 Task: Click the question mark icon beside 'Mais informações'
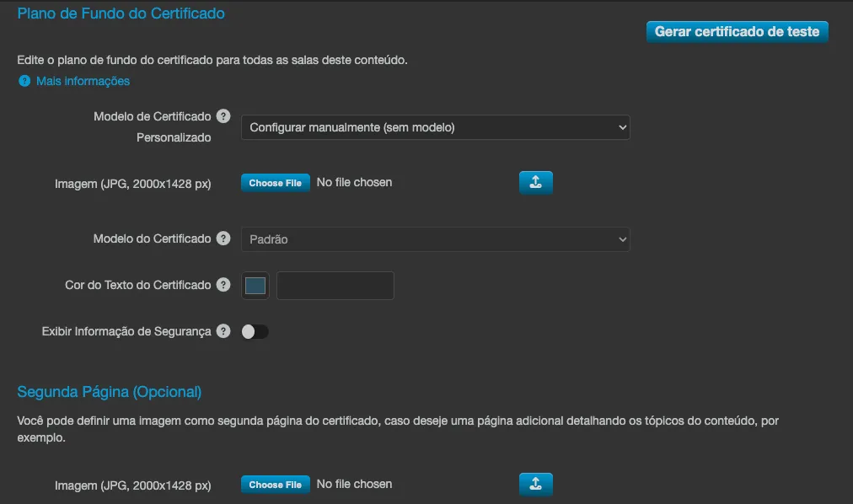coord(24,81)
